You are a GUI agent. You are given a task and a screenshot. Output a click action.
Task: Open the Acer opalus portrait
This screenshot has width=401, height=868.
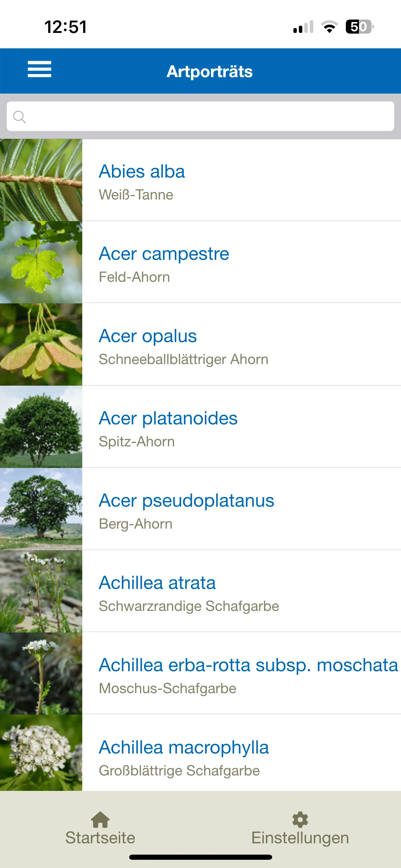pos(148,336)
